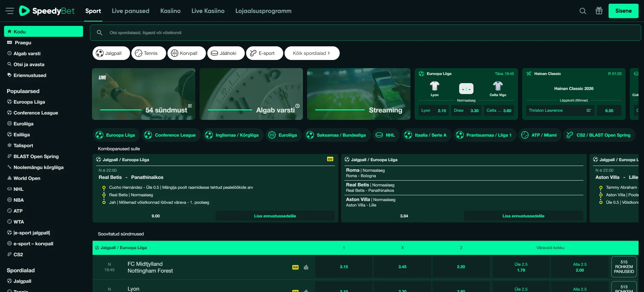
Task: Switch to Live Kasiino tab
Action: (208, 11)
